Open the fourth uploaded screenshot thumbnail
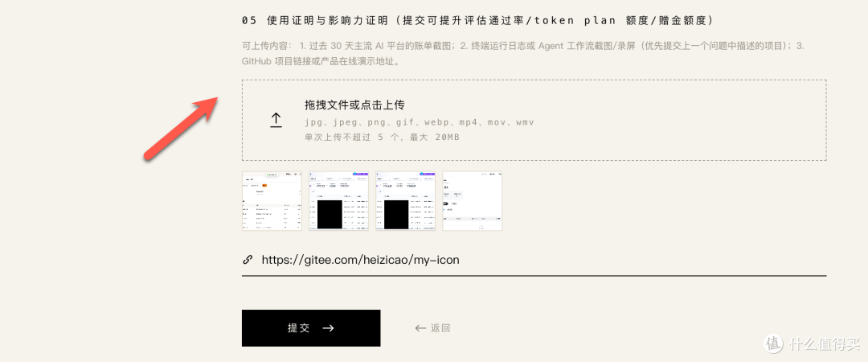The image size is (868, 362). tap(473, 200)
